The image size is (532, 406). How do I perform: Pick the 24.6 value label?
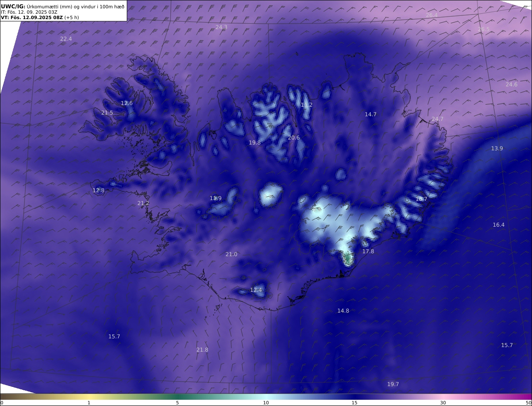pyautogui.click(x=512, y=84)
